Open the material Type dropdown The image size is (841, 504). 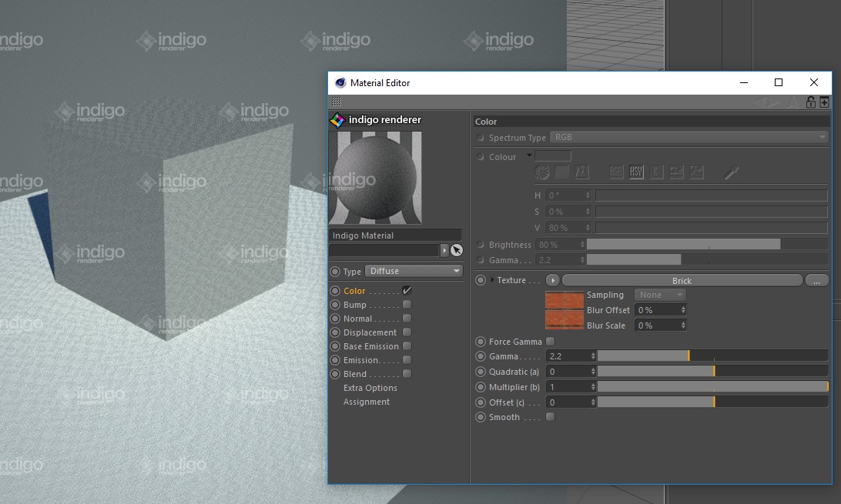[414, 271]
